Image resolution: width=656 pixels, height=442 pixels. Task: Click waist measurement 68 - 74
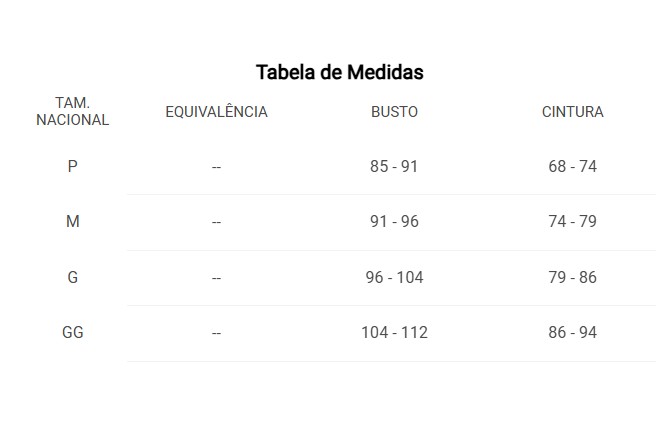click(x=572, y=167)
